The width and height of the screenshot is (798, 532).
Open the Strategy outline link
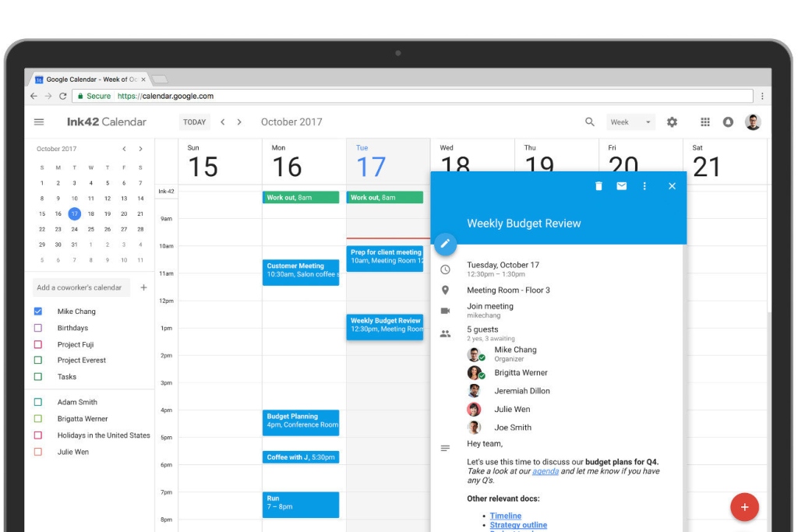pyautogui.click(x=518, y=525)
